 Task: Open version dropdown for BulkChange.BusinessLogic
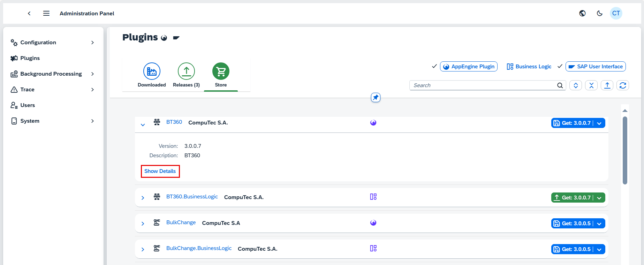[599, 250]
